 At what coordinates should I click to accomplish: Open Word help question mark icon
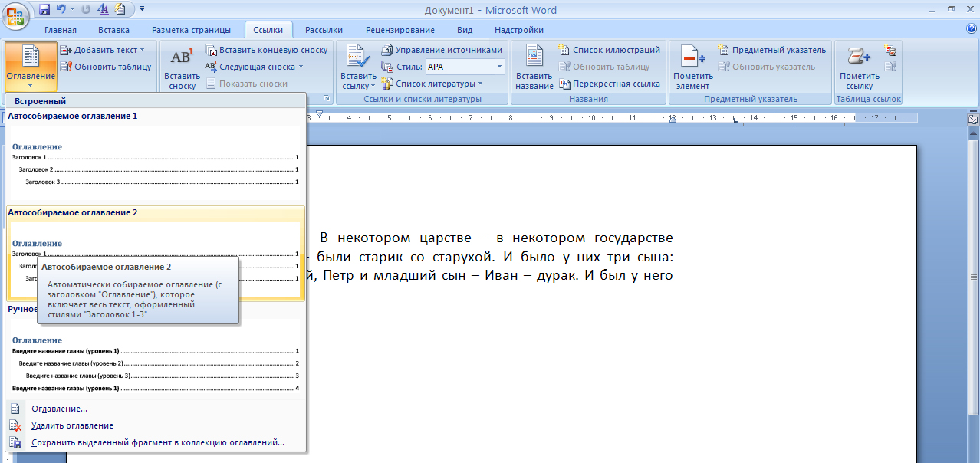(x=972, y=29)
